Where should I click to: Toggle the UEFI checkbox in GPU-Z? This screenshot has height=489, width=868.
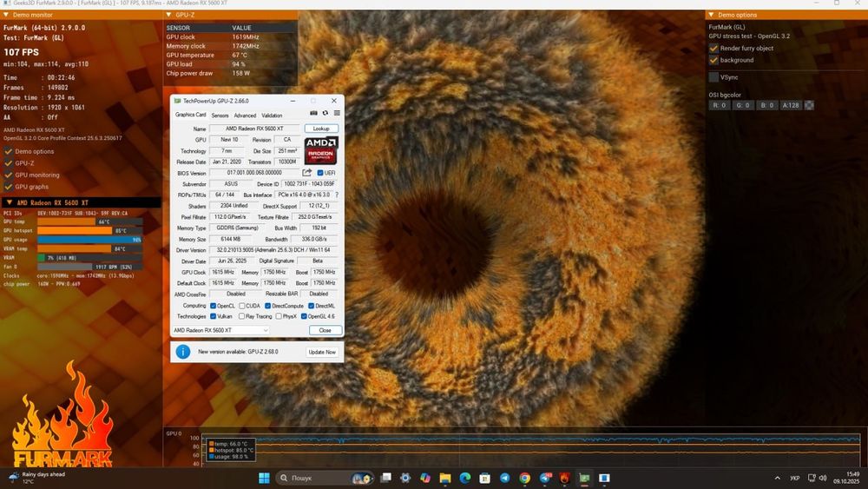pos(320,173)
